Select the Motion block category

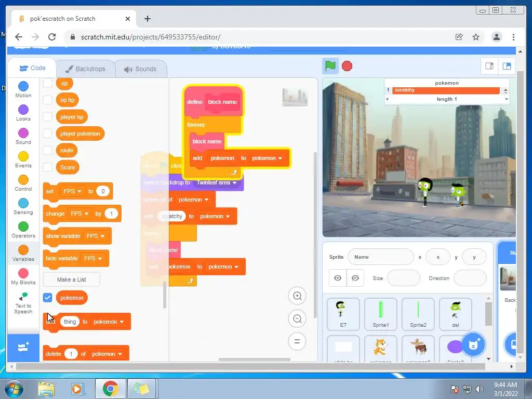tap(23, 89)
